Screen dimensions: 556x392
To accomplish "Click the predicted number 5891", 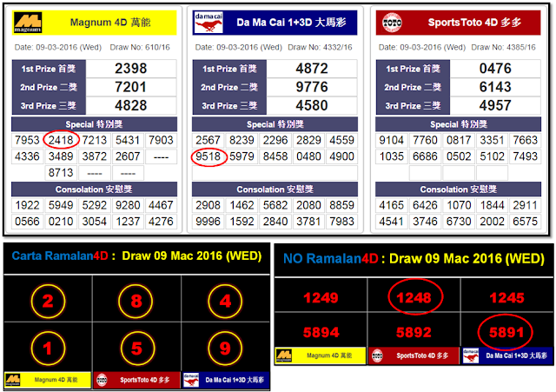I will (507, 332).
